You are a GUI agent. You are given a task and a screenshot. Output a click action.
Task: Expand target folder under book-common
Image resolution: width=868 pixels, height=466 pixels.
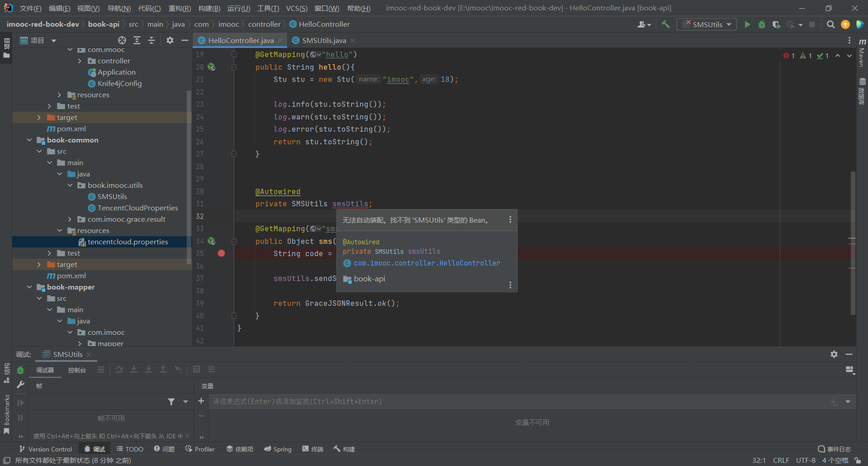pyautogui.click(x=39, y=264)
